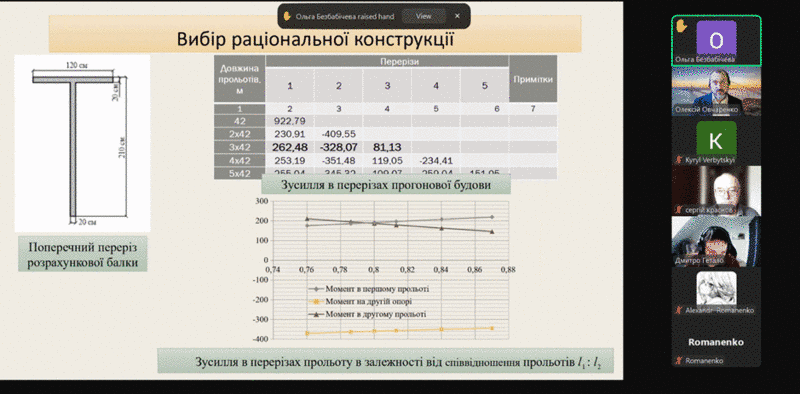Select сергій красюк's video thumbnail
Screen dimensions: 800x394
(716, 190)
